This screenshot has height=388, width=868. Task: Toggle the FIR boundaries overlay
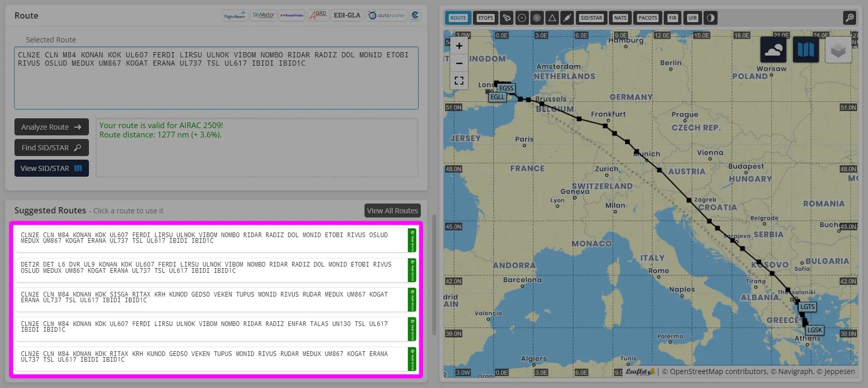(x=673, y=18)
